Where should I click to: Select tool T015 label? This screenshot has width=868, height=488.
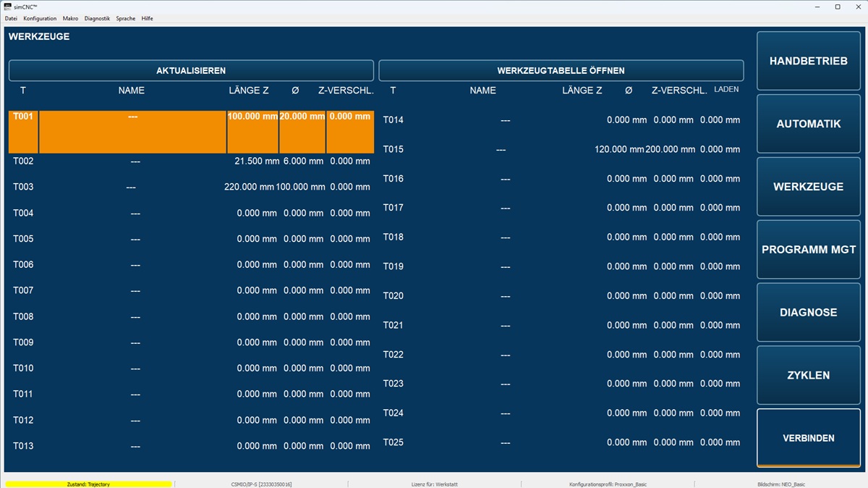coord(393,149)
